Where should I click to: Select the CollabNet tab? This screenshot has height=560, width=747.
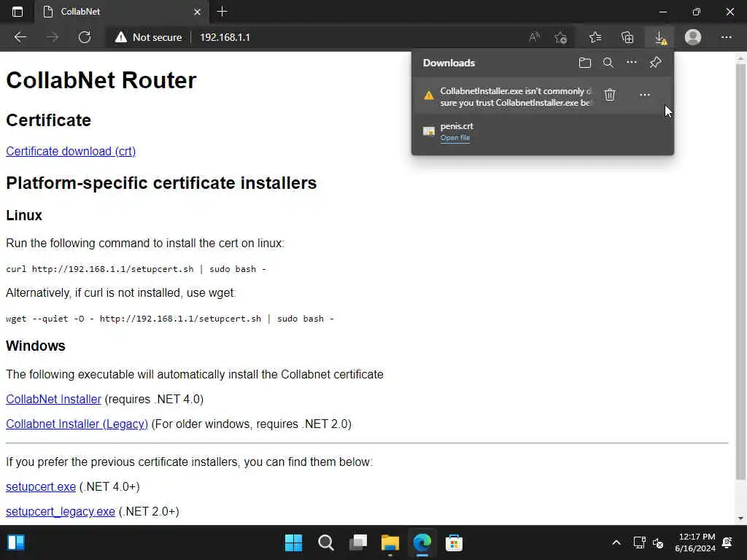point(122,12)
